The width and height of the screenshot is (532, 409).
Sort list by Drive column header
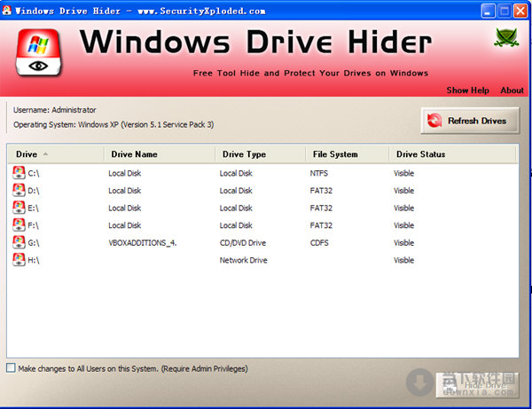click(x=56, y=154)
